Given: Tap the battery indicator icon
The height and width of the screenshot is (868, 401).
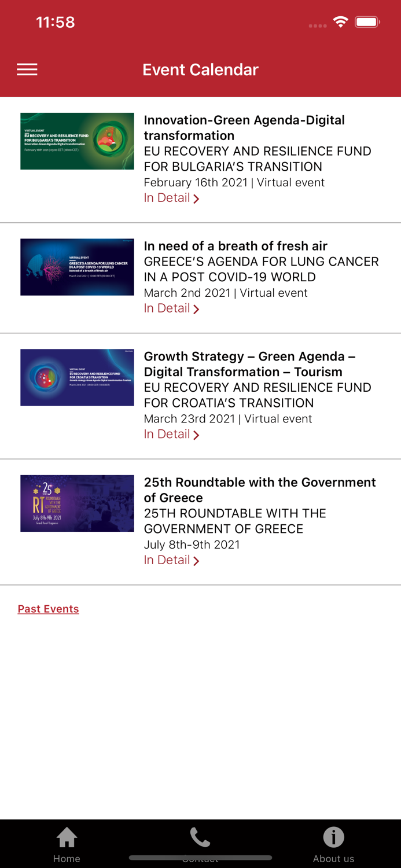Looking at the screenshot, I should [x=366, y=21].
